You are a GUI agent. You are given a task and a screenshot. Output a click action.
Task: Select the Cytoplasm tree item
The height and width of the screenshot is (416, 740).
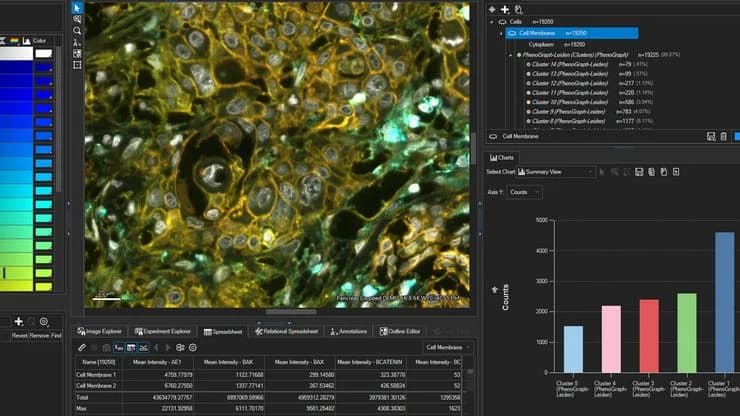click(541, 44)
